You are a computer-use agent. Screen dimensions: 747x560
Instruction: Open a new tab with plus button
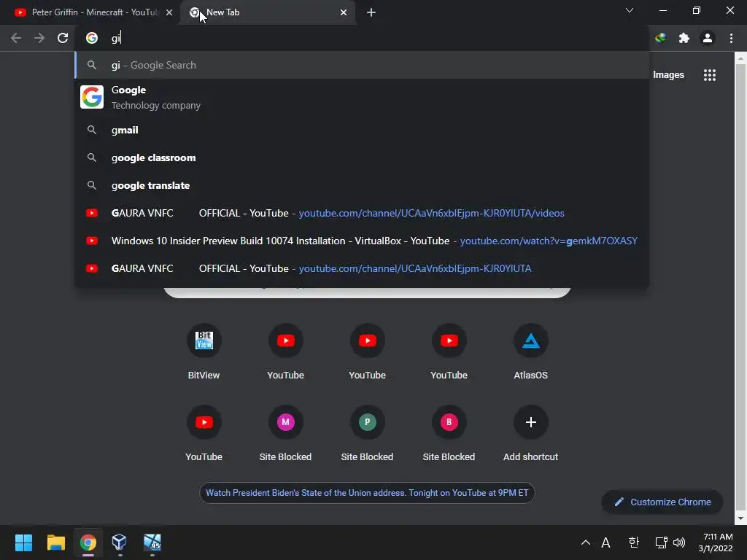371,12
